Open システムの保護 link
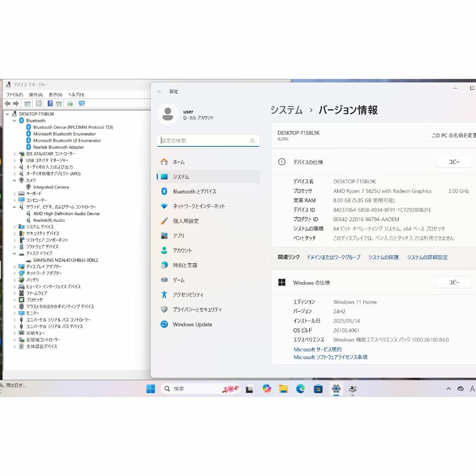Image resolution: width=476 pixels, height=476 pixels. [383, 257]
